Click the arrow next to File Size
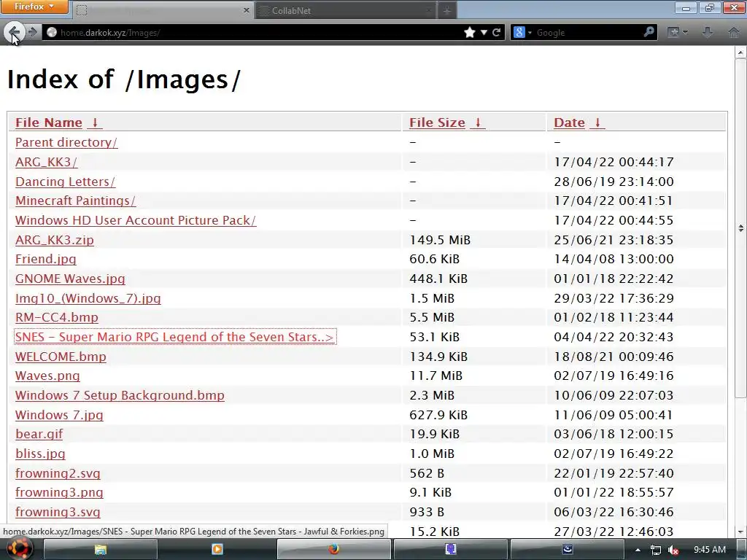The width and height of the screenshot is (747, 560). (x=478, y=122)
